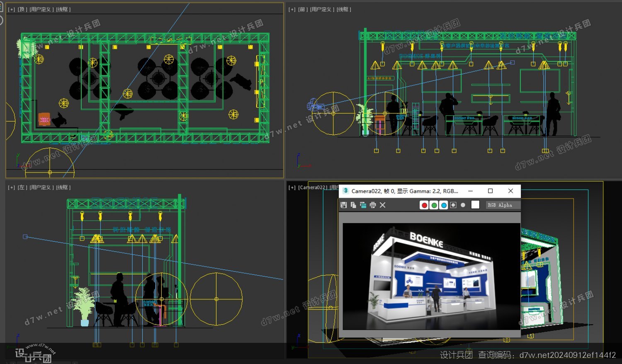The width and height of the screenshot is (622, 364).
Task: Toggle alpha channel display button
Action: coord(453,205)
